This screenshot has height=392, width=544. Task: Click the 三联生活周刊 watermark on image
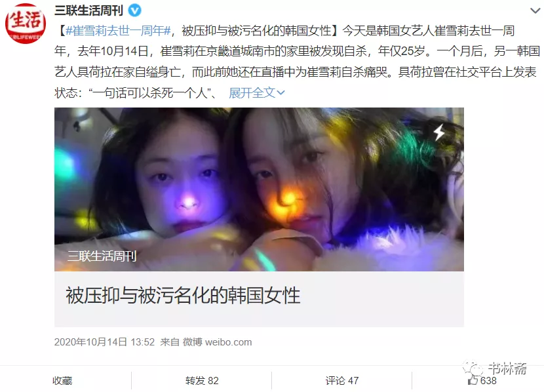[x=102, y=256]
